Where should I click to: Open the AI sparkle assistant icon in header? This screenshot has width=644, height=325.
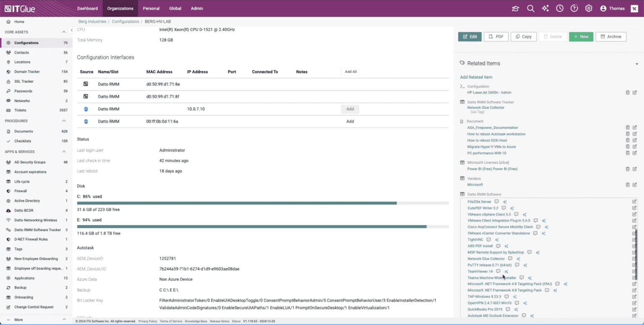[545, 8]
